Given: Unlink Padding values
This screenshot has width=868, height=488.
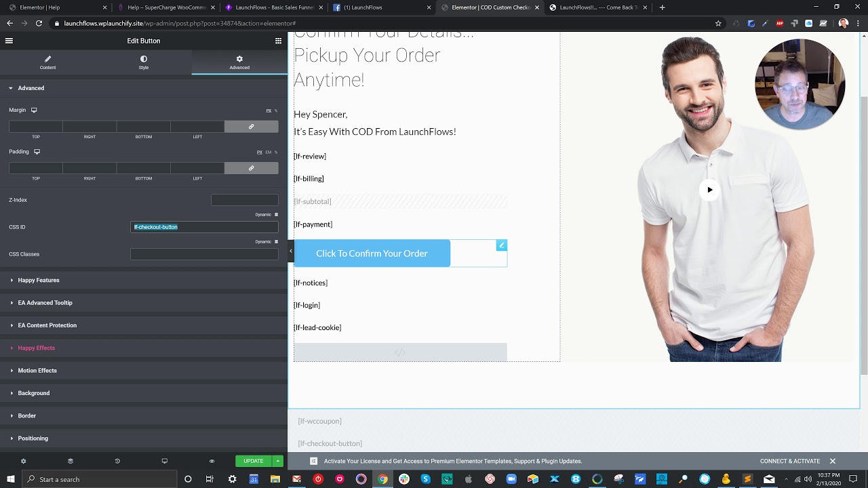Looking at the screenshot, I should click(251, 168).
